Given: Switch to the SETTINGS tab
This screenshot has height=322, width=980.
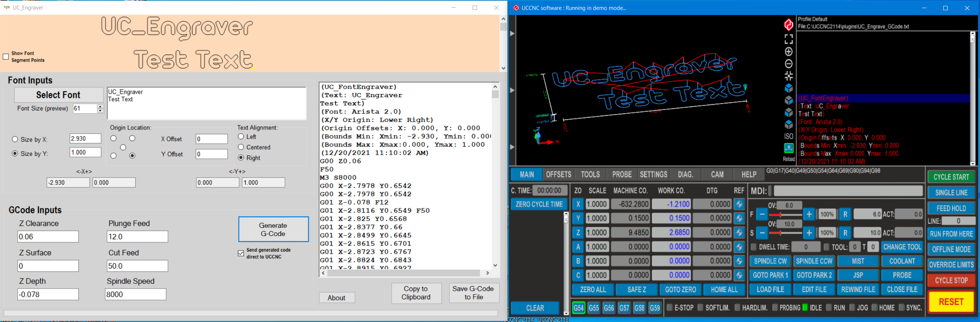Looking at the screenshot, I should (654, 174).
